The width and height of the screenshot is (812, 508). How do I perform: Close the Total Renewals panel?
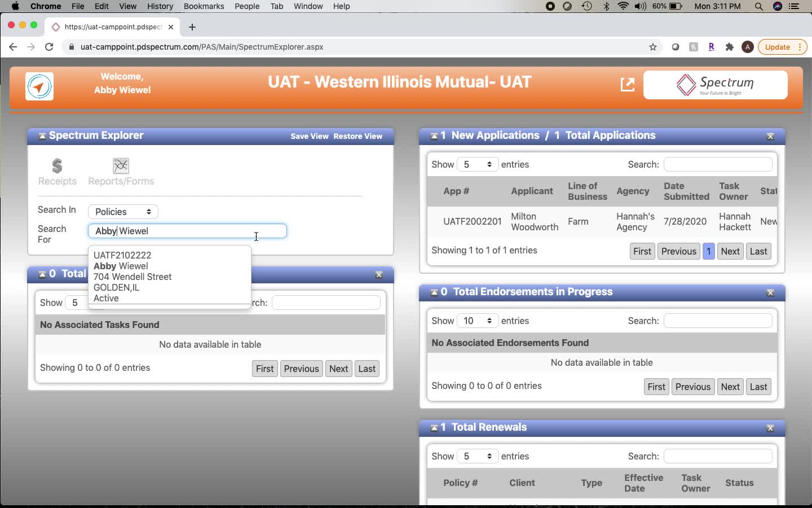[770, 428]
